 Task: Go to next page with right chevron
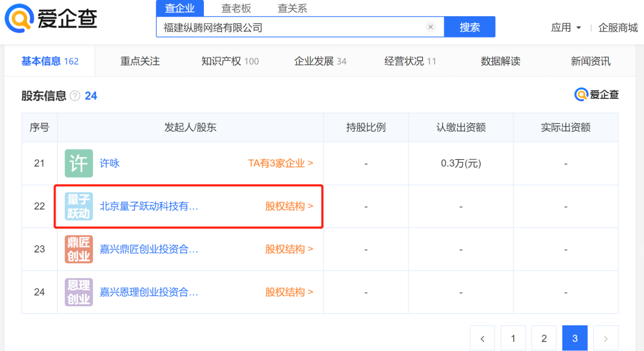click(x=605, y=338)
